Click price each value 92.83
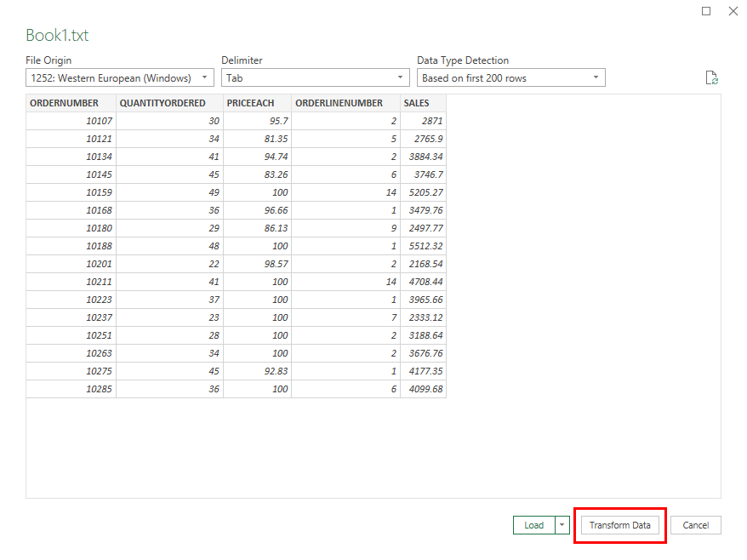The image size is (747, 560). pyautogui.click(x=257, y=371)
